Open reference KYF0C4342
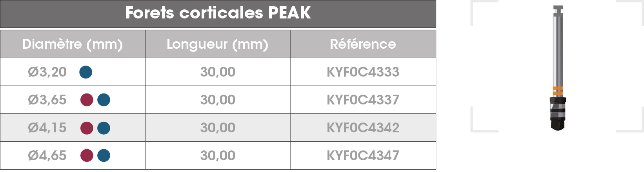Viewport: 644px width, 172px height. pyautogui.click(x=363, y=128)
